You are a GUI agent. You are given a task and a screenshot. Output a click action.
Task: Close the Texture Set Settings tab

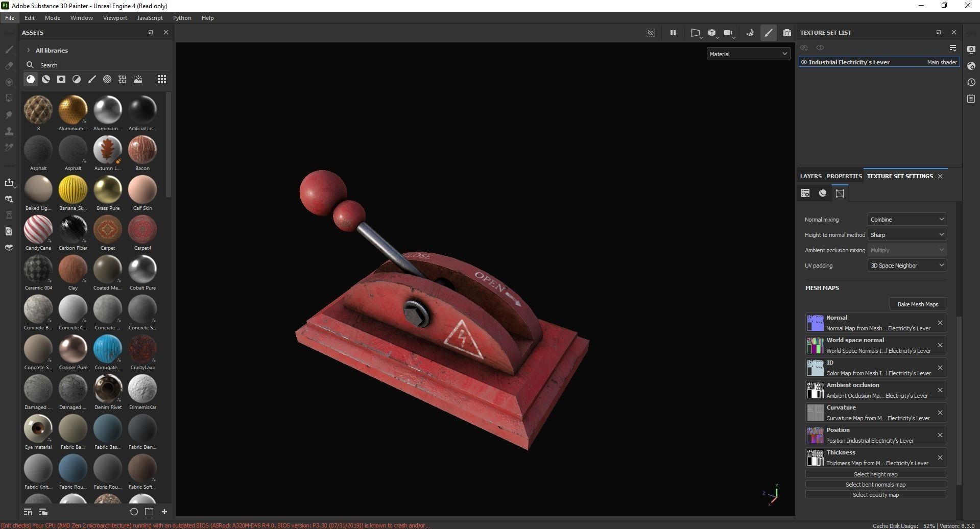pyautogui.click(x=940, y=176)
